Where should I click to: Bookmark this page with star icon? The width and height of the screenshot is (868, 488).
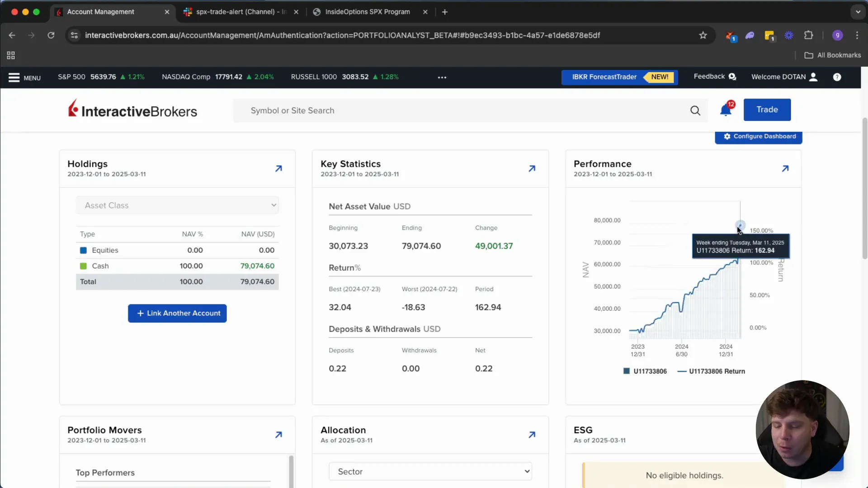pyautogui.click(x=703, y=35)
